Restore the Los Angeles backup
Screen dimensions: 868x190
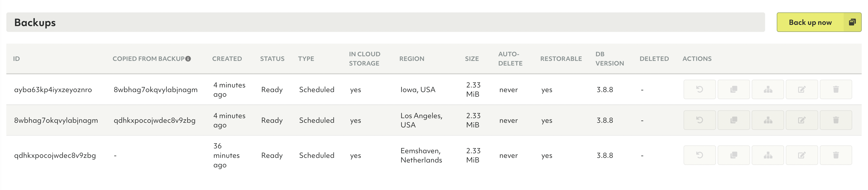tap(699, 120)
